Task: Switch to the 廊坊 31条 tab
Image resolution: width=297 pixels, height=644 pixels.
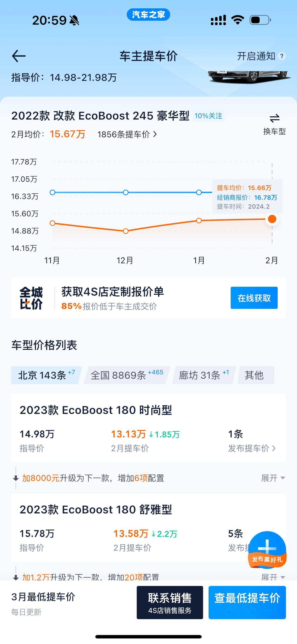Action: [x=204, y=375]
